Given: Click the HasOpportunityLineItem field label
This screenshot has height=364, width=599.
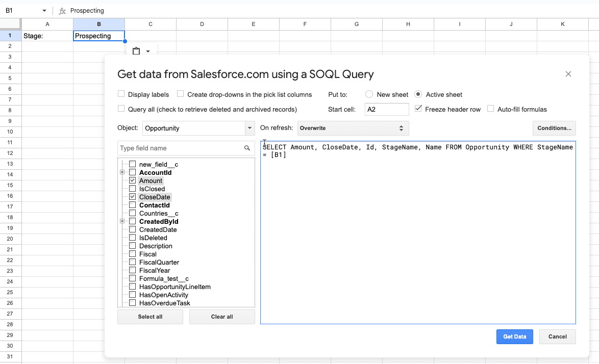Looking at the screenshot, I should [x=175, y=287].
